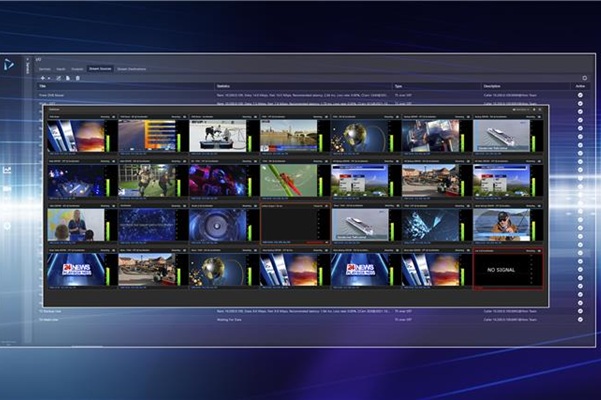Click the delete trash icon in the toolbar
The width and height of the screenshot is (601, 400).
(x=77, y=78)
